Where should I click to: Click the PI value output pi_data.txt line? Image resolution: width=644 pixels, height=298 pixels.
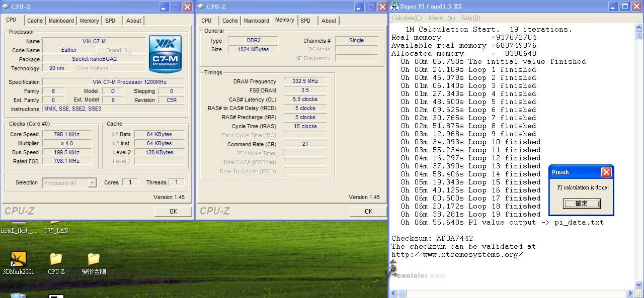click(x=502, y=222)
